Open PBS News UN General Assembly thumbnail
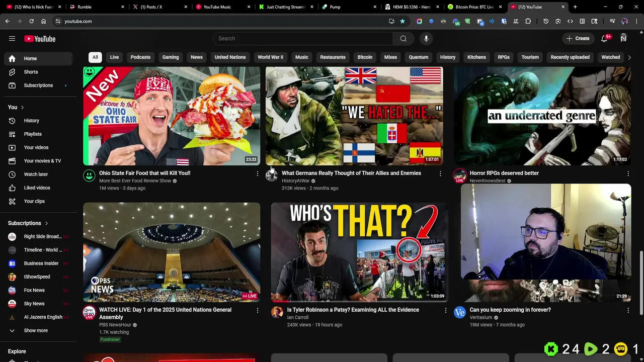Image resolution: width=644 pixels, height=362 pixels. [172, 252]
